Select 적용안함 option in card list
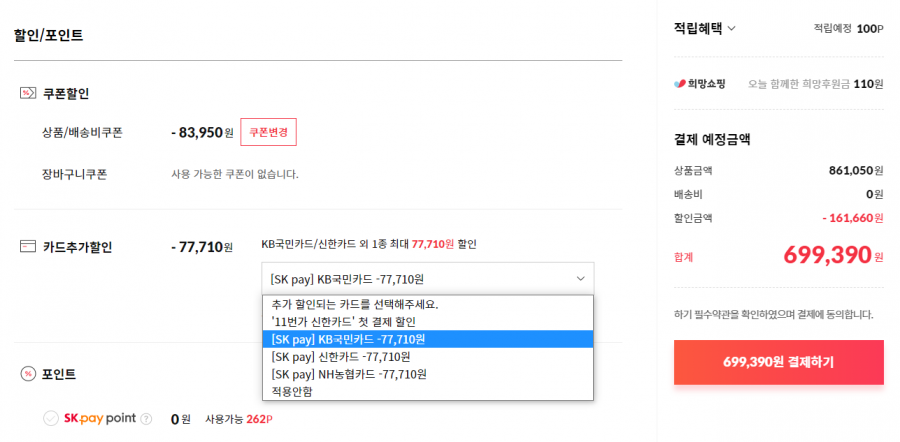This screenshot has height=442, width=900. [428, 391]
